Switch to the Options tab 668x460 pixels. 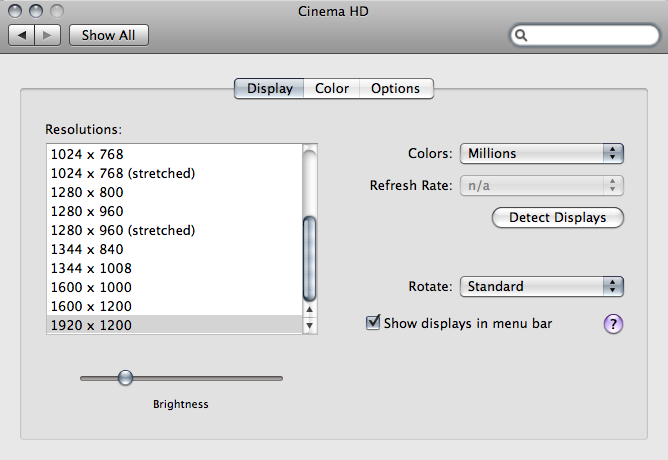396,89
